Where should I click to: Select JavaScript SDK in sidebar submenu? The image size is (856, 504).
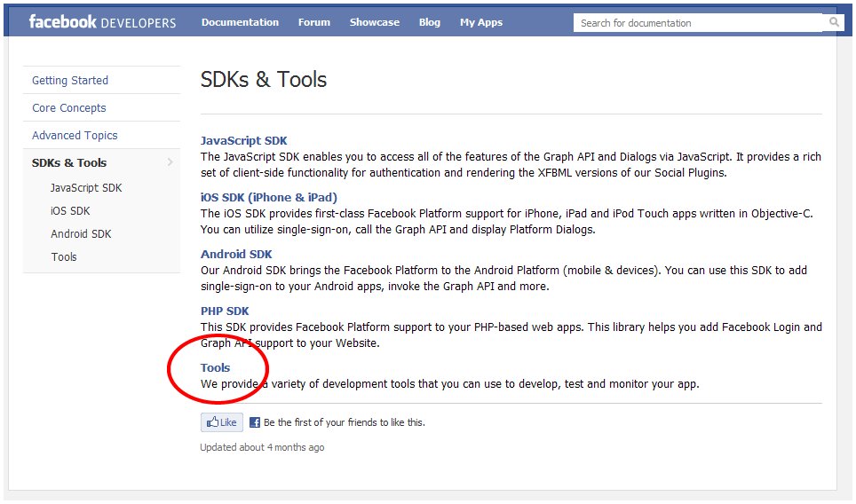pyautogui.click(x=86, y=187)
